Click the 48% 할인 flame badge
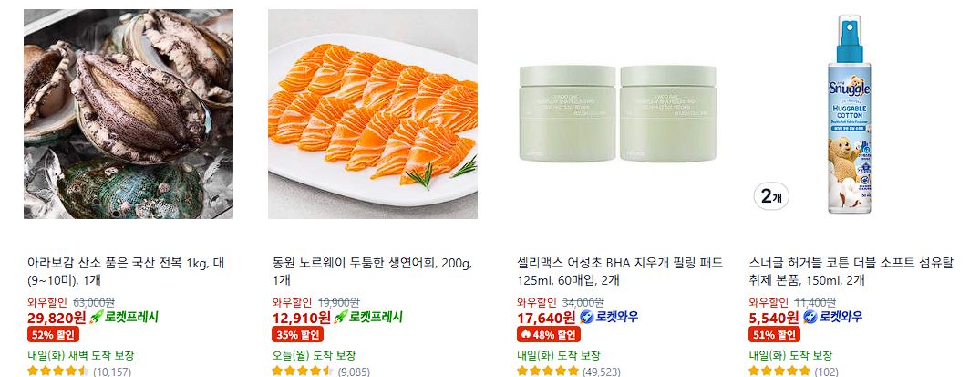Image resolution: width=980 pixels, height=377 pixels. 548,334
